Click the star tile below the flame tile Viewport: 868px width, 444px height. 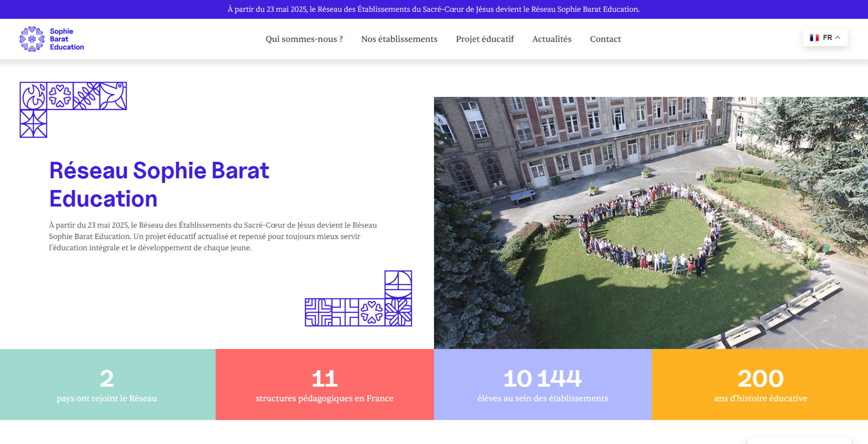[33, 124]
